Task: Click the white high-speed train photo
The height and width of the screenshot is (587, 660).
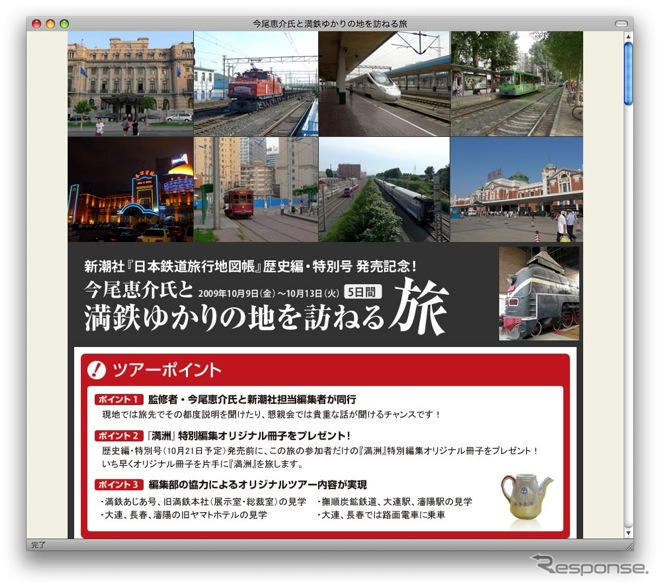Action: [384, 84]
